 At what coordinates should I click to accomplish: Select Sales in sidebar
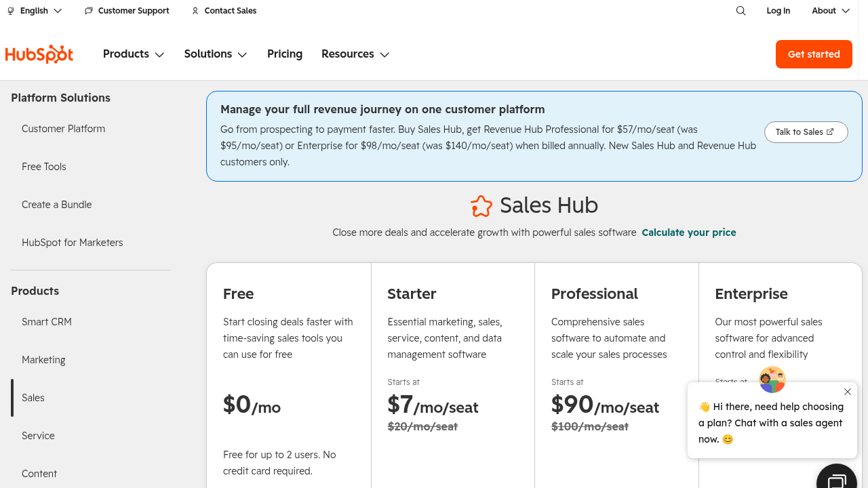(33, 398)
